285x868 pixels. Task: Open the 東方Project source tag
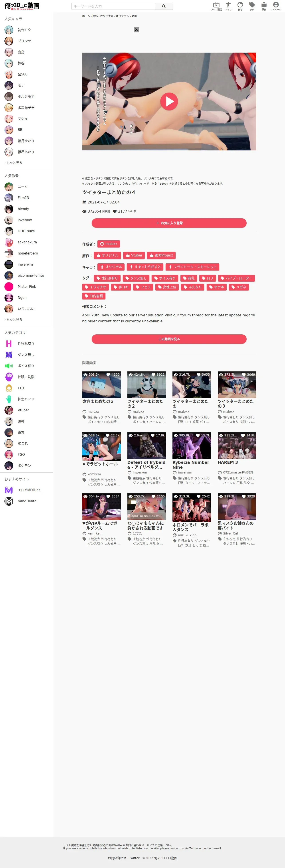click(x=161, y=255)
